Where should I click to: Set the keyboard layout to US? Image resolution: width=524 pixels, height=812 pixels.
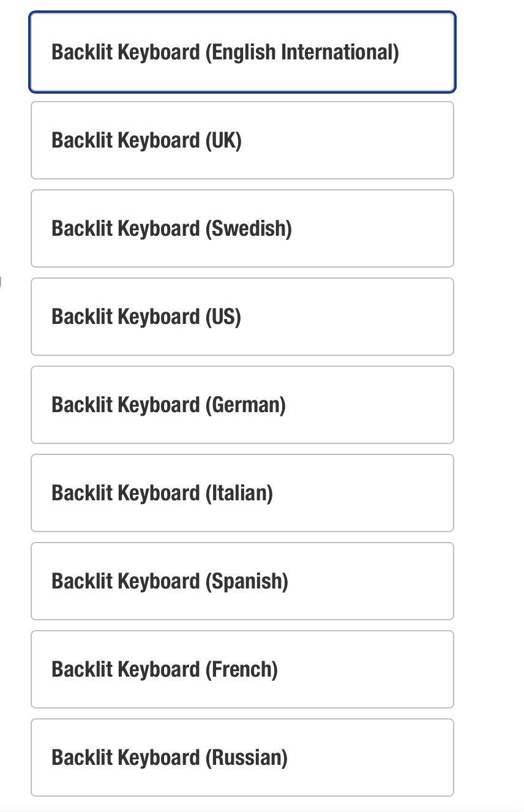(x=242, y=317)
